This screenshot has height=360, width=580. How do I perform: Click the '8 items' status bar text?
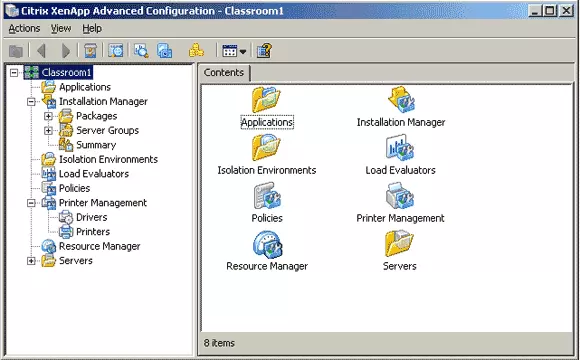(219, 343)
